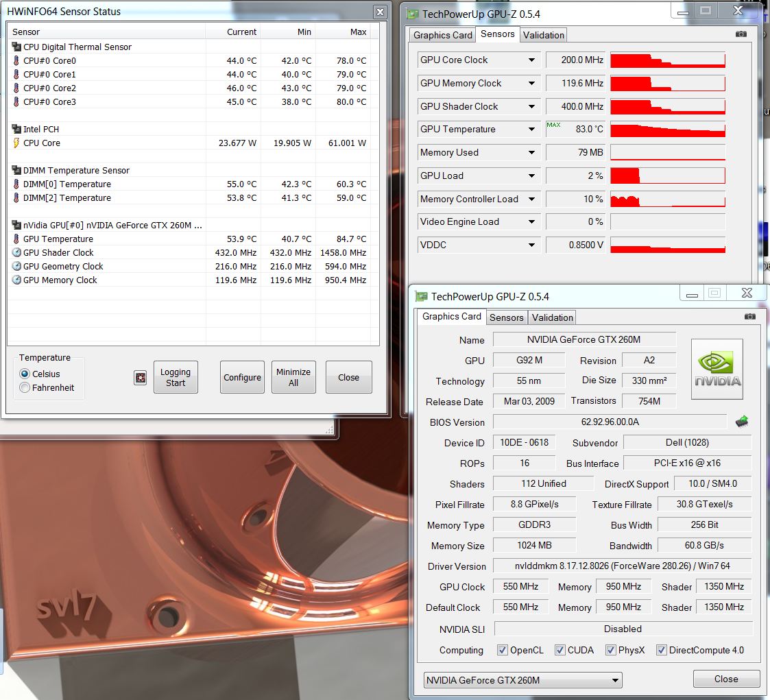Click the Memory Controller Load history graph
Screen dimensions: 770x700
668,200
